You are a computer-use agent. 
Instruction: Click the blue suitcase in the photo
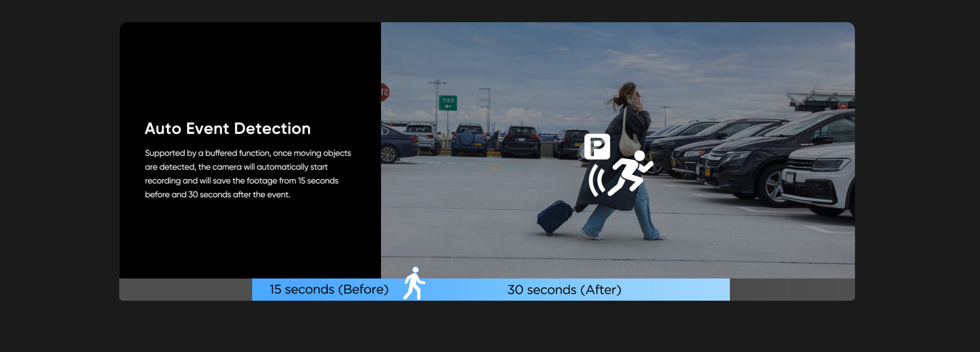coord(555,217)
